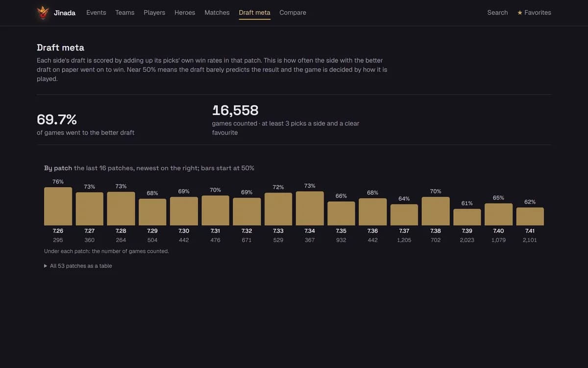Click the 61% label above the 7.39 bar
Image resolution: width=588 pixels, height=368 pixels.
tap(467, 203)
